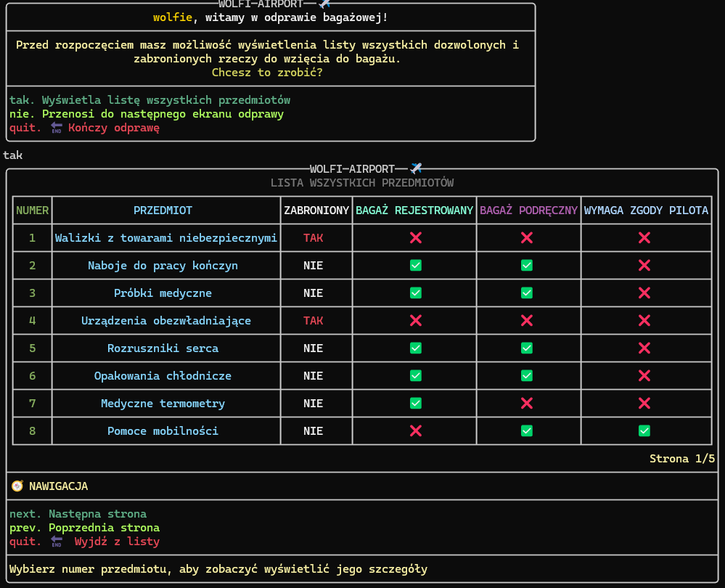Image resolution: width=725 pixels, height=588 pixels.
Task: Click red X under Bagaż Podręczny for Urządzenia obezwładniające
Action: [x=527, y=321]
